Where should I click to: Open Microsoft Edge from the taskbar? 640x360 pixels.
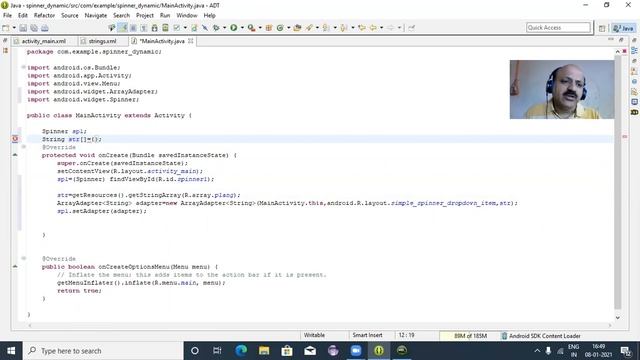pos(241,351)
